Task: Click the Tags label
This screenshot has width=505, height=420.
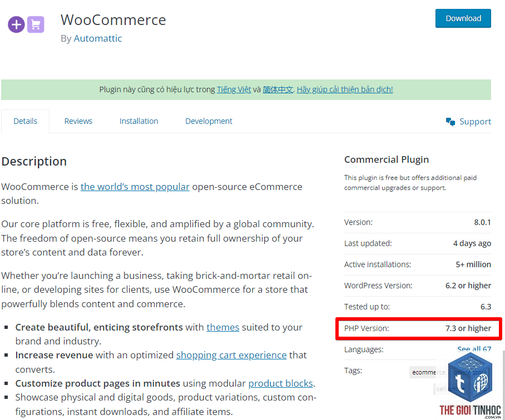Action: tap(353, 371)
